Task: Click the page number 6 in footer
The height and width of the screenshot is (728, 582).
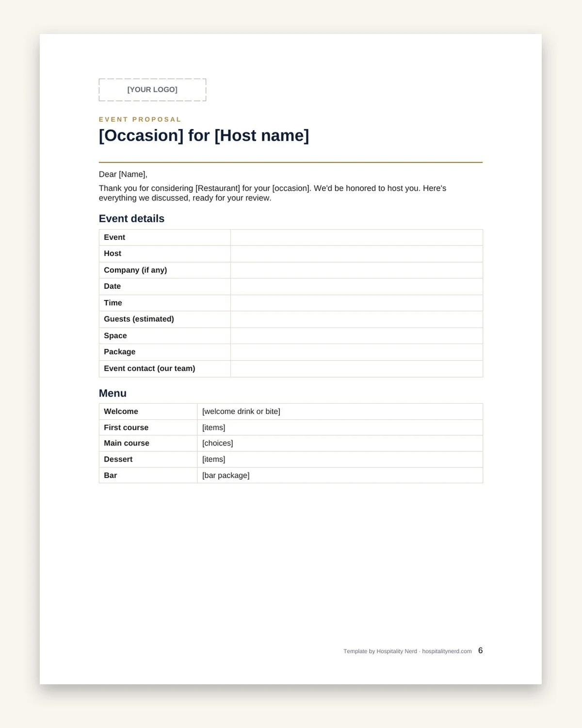Action: [x=481, y=651]
